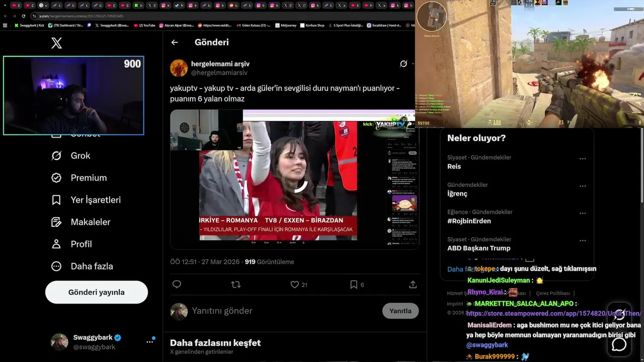Click the address bar URL
644x362 pixels.
point(82,16)
